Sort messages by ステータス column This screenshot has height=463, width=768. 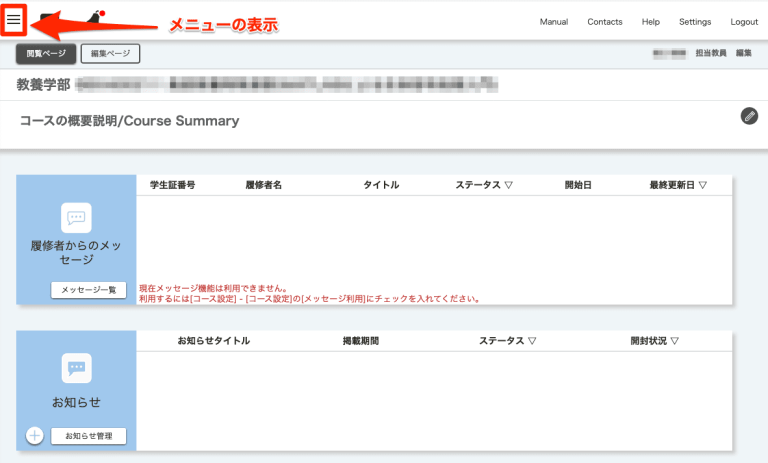click(484, 185)
